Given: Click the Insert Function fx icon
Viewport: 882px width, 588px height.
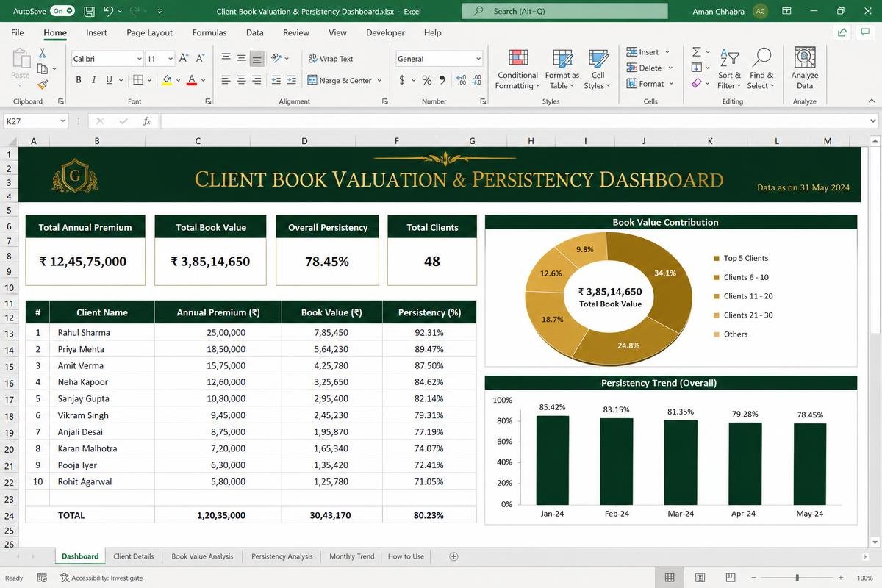Looking at the screenshot, I should [147, 121].
